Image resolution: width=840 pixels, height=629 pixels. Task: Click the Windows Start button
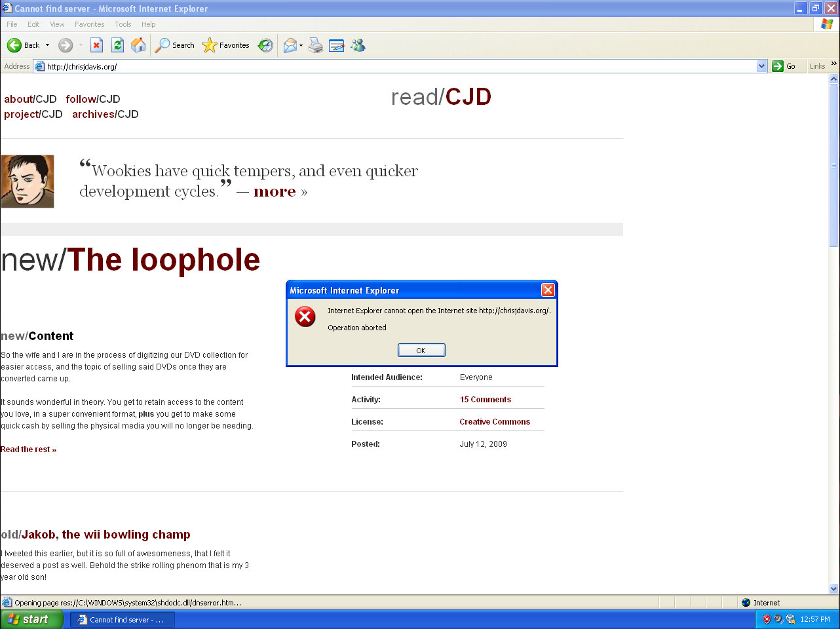31,619
